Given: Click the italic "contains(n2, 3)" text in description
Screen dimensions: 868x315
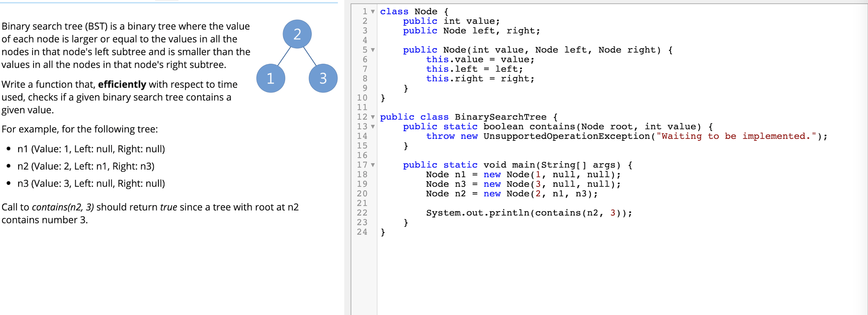Looking at the screenshot, I should coord(63,207).
